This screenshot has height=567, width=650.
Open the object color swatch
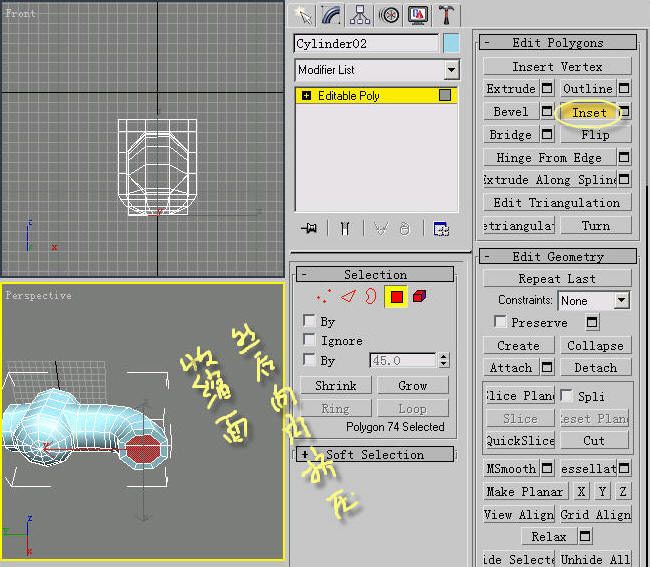451,44
